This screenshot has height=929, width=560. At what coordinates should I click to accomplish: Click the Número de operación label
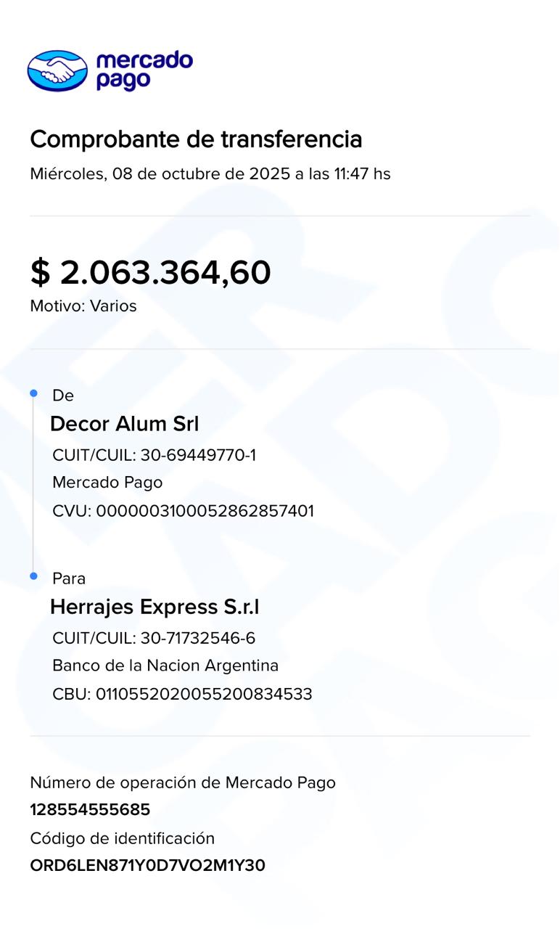(x=183, y=782)
